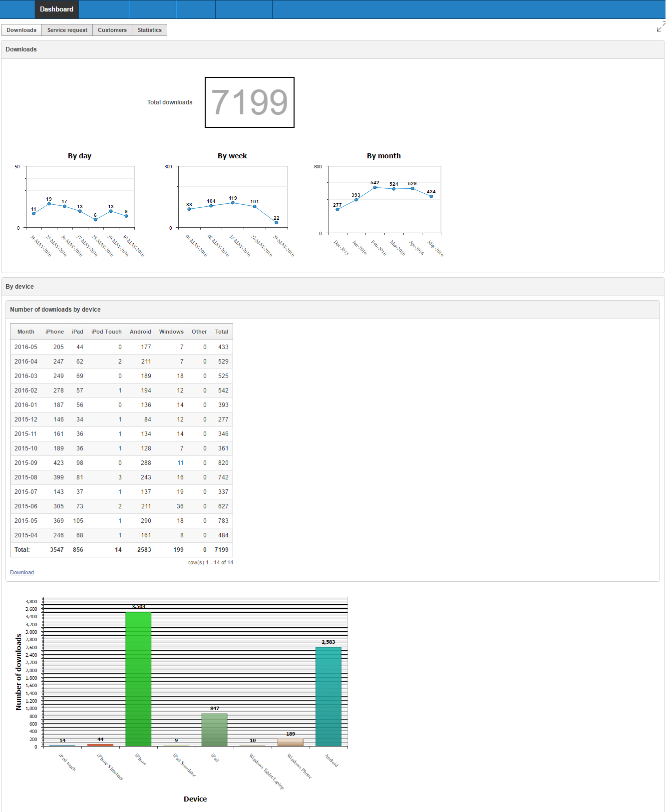Image resolution: width=666 pixels, height=812 pixels.
Task: Click the By month chart title
Action: (x=384, y=156)
